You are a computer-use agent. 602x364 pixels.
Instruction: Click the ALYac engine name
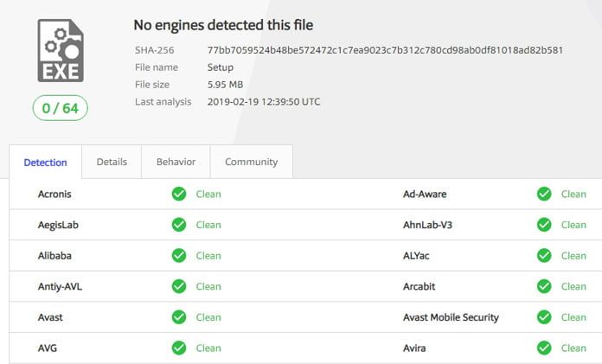tap(416, 255)
